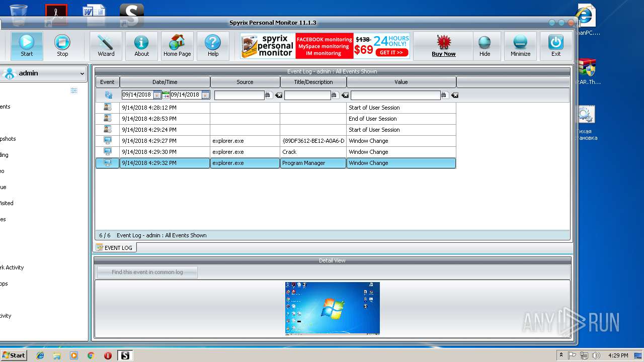This screenshot has height=362, width=644.
Task: Stop monitoring with the Stop button
Action: point(62,46)
